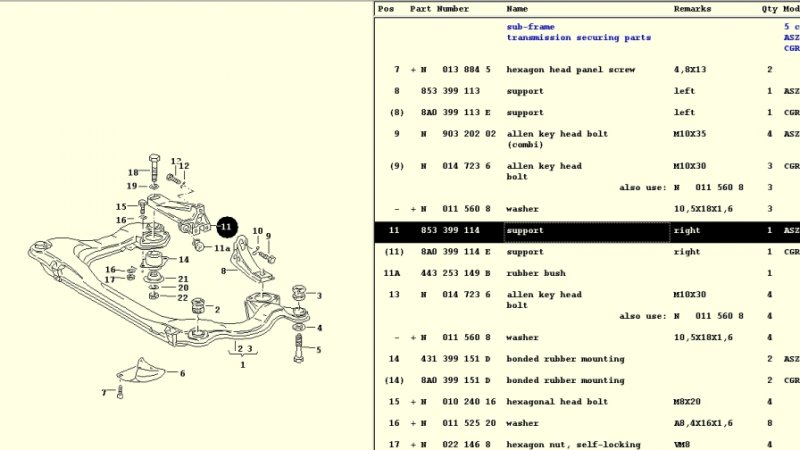Select callout 5 bolt in the diagram

click(319, 349)
